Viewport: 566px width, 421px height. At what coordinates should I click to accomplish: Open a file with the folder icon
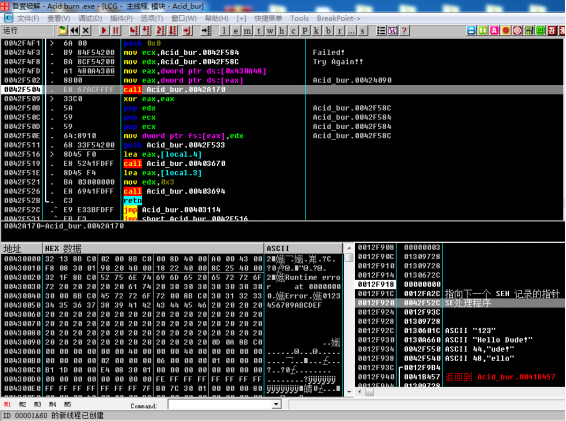pos(62,31)
